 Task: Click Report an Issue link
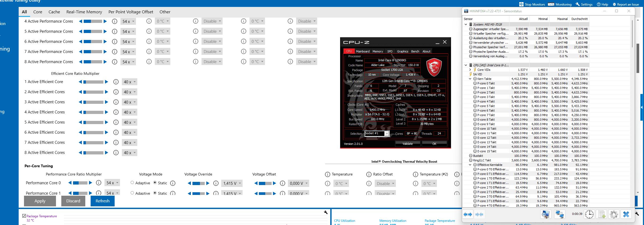click(626, 4)
